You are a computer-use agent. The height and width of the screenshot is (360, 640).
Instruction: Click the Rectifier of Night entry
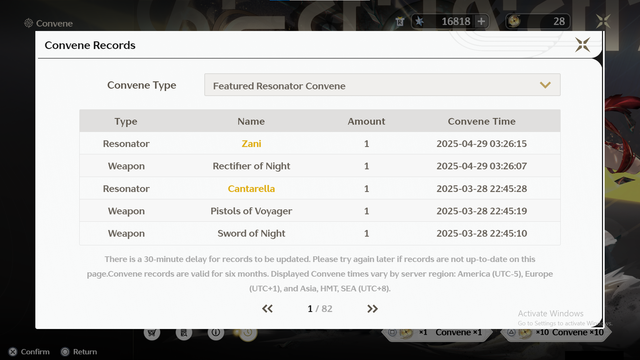click(251, 166)
